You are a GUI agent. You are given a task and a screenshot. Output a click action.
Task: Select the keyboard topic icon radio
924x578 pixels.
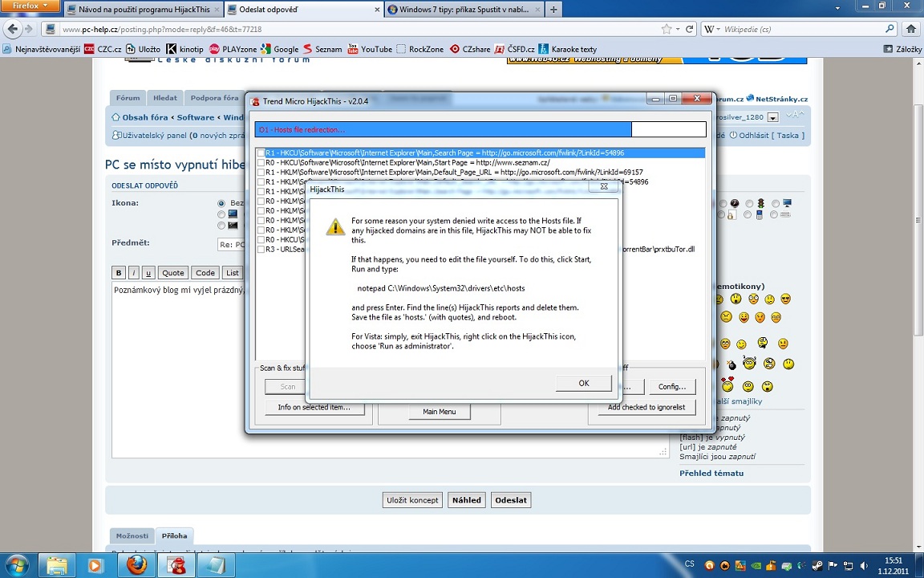774,215
